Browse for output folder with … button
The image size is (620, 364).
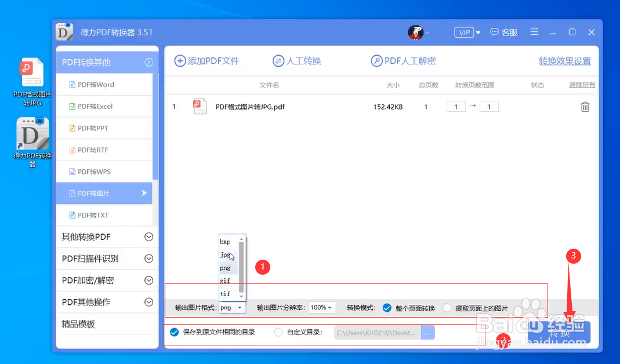tap(428, 333)
